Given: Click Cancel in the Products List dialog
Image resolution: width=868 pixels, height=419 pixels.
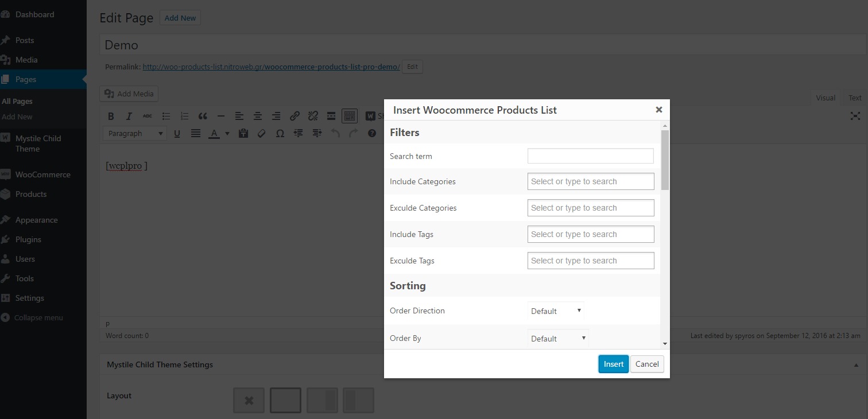Looking at the screenshot, I should click(x=647, y=364).
